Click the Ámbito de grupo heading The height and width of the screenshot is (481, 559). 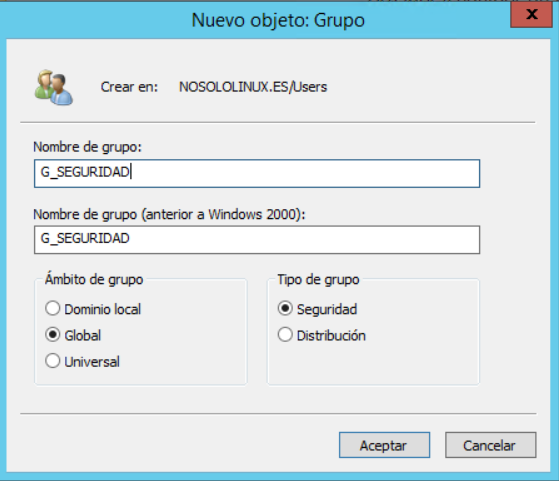94,279
